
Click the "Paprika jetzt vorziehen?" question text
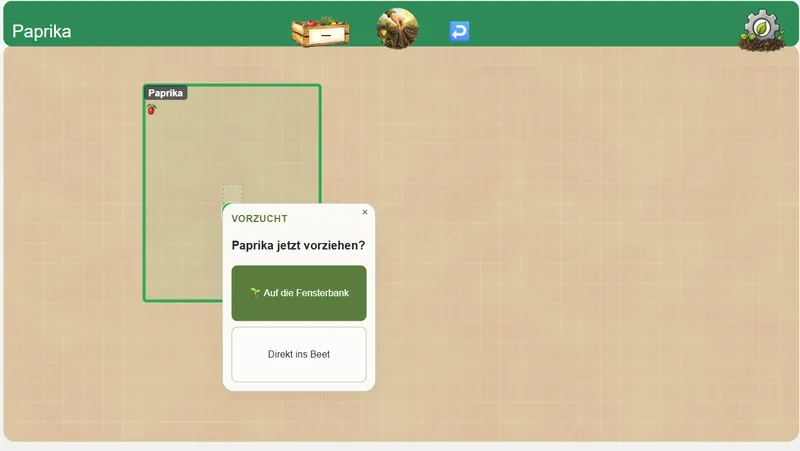click(x=298, y=245)
